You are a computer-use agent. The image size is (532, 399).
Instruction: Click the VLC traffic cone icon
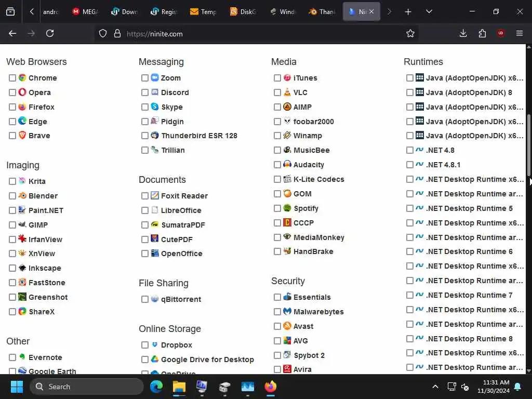[287, 92]
